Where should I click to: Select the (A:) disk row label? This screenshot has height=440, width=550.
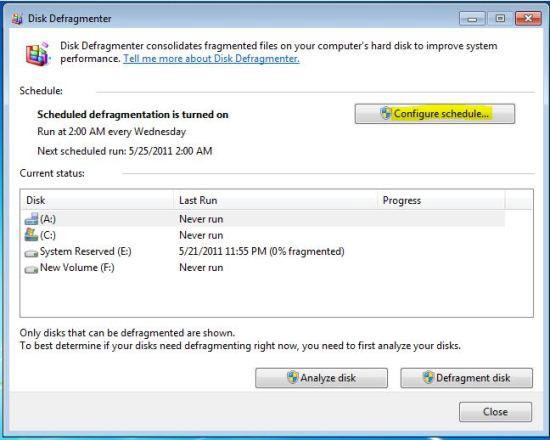(x=48, y=219)
